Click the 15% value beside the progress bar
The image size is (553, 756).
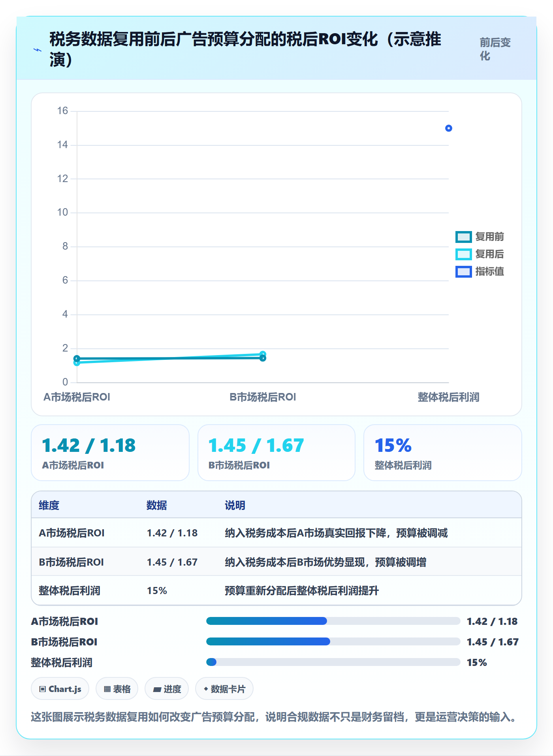point(477,662)
